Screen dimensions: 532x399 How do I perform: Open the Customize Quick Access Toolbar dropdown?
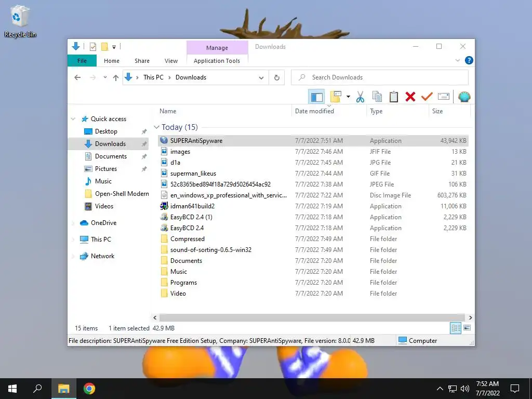pos(114,47)
